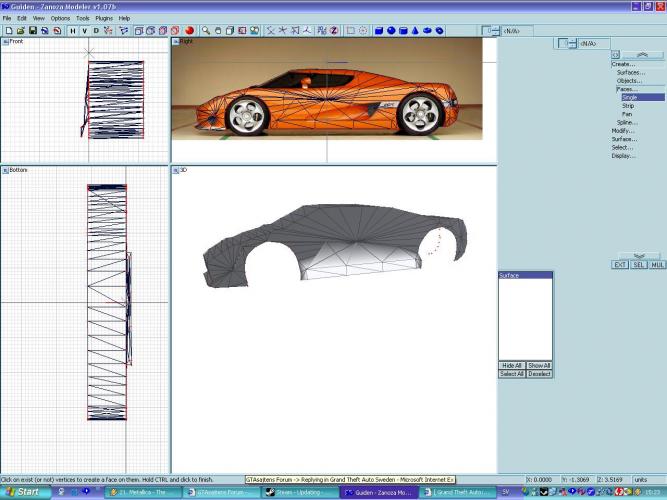Click the Open file folder icon

click(20, 31)
